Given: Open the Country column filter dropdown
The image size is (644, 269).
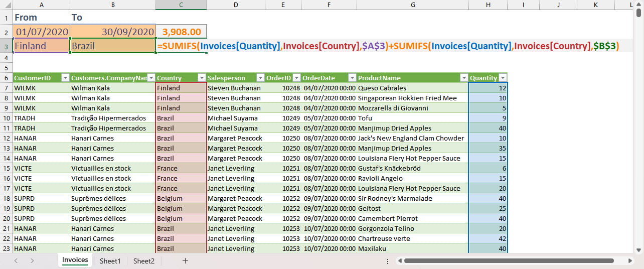Looking at the screenshot, I should 202,78.
